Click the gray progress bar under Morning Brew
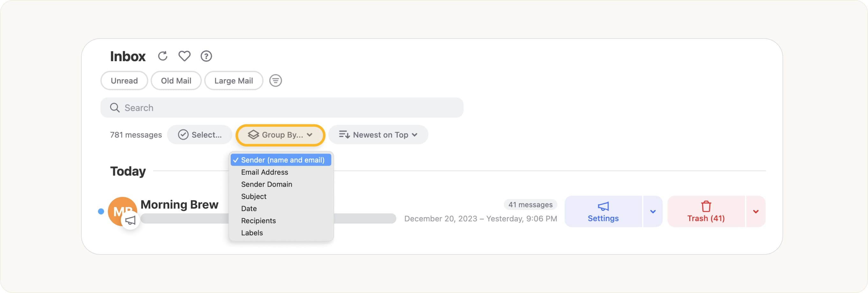868x293 pixels. click(x=364, y=219)
